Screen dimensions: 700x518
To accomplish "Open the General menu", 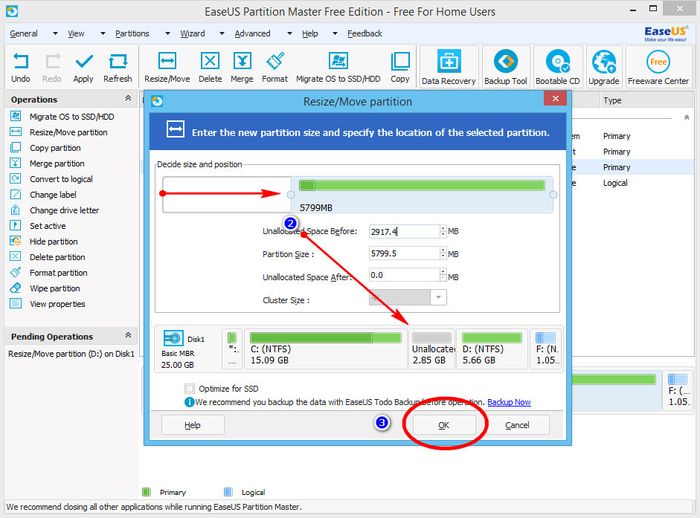I will click(24, 33).
